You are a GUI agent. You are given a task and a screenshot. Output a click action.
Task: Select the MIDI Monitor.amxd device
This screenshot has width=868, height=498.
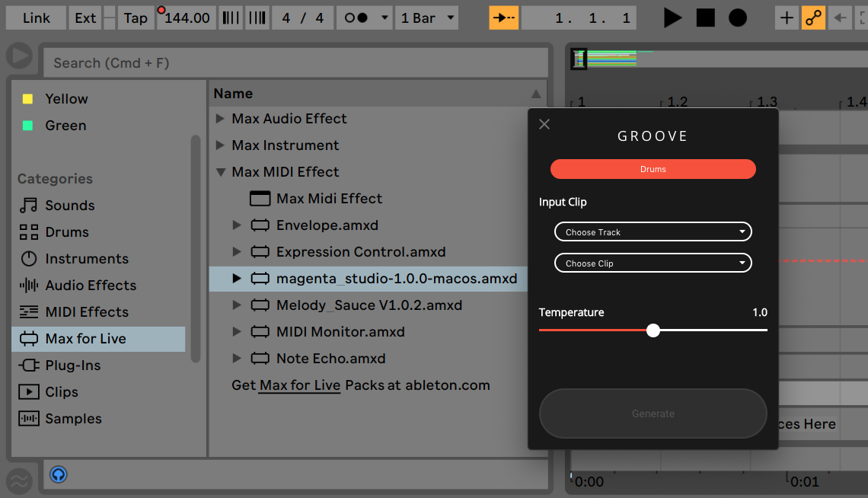[340, 331]
